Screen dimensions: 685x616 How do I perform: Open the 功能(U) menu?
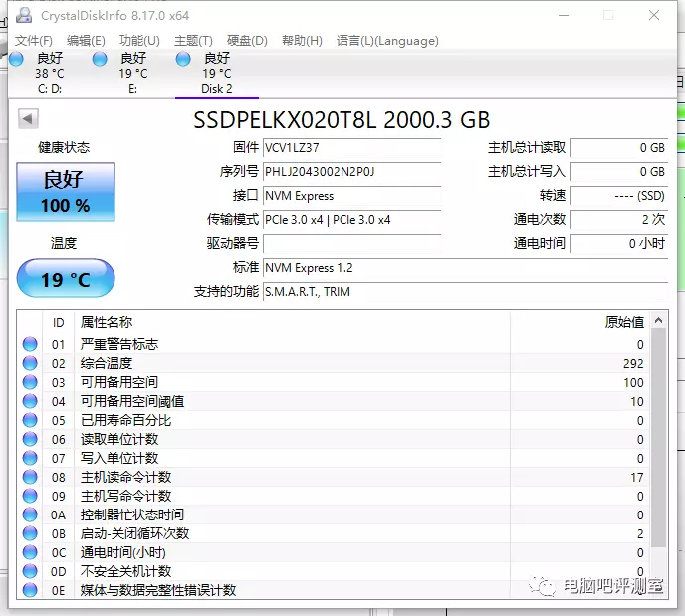(x=139, y=41)
